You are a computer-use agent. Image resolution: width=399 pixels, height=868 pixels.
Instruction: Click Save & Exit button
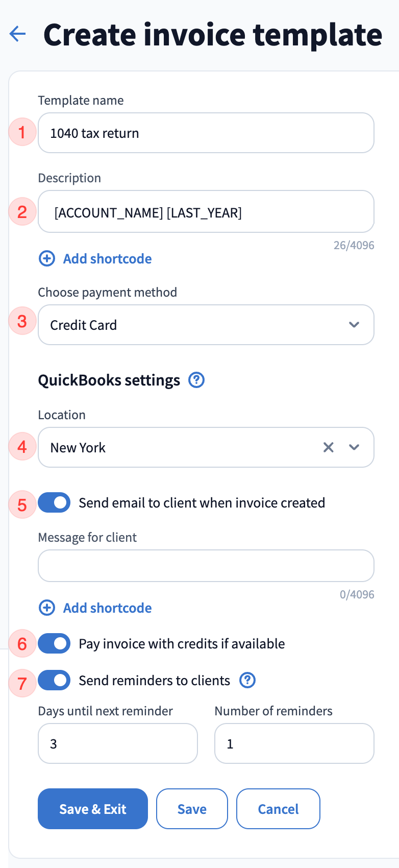(x=93, y=809)
